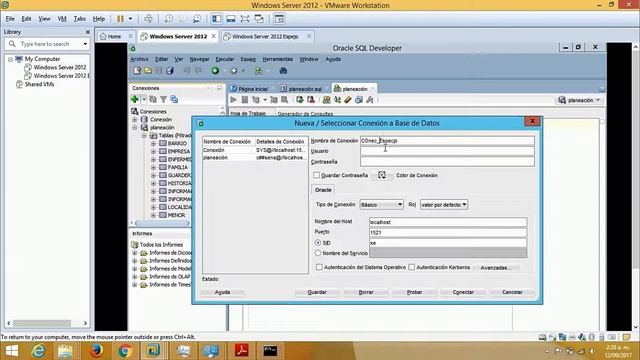Click Run Statement play icon in worksheet
640x360 pixels.
pyautogui.click(x=233, y=100)
